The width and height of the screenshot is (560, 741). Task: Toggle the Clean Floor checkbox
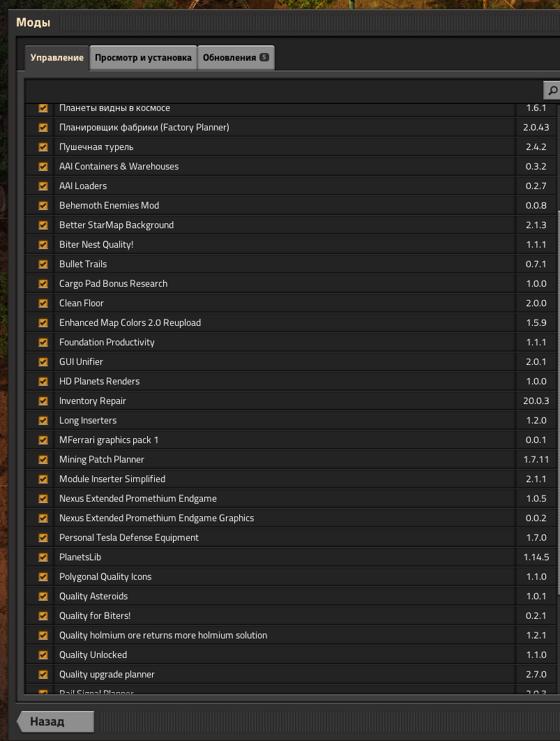[x=43, y=304]
